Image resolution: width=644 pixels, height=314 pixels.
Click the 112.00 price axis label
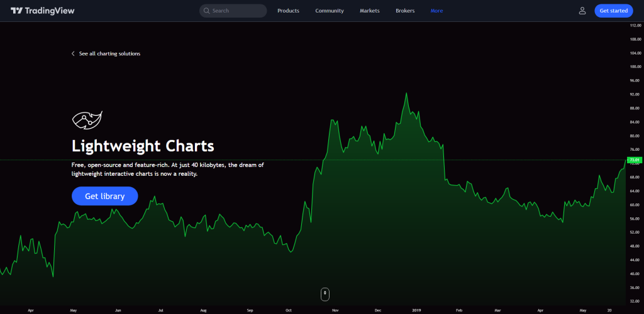tap(635, 25)
